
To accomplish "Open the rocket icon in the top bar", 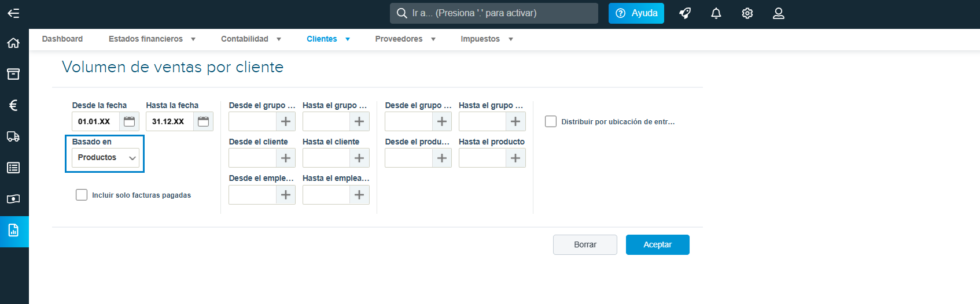I will pos(685,13).
